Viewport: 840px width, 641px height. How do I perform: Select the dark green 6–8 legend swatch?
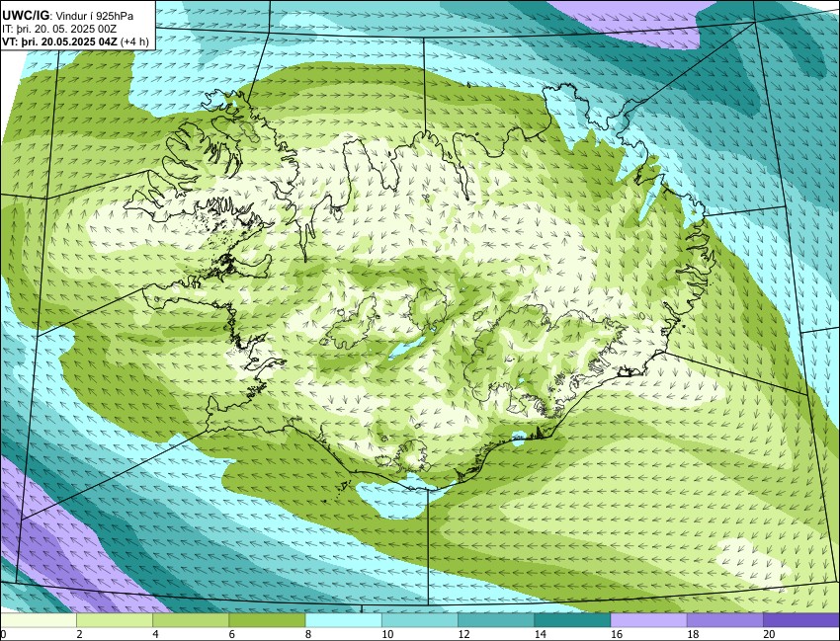click(x=268, y=620)
